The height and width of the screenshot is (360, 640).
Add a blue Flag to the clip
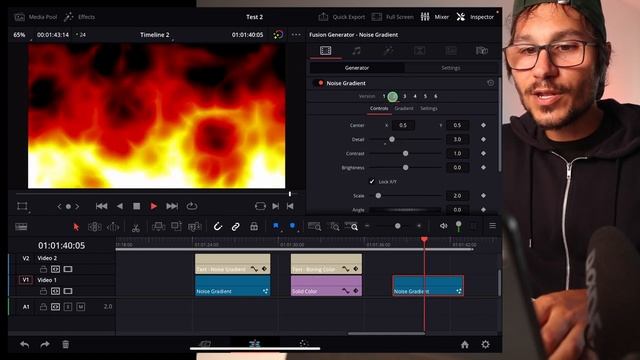(x=276, y=226)
